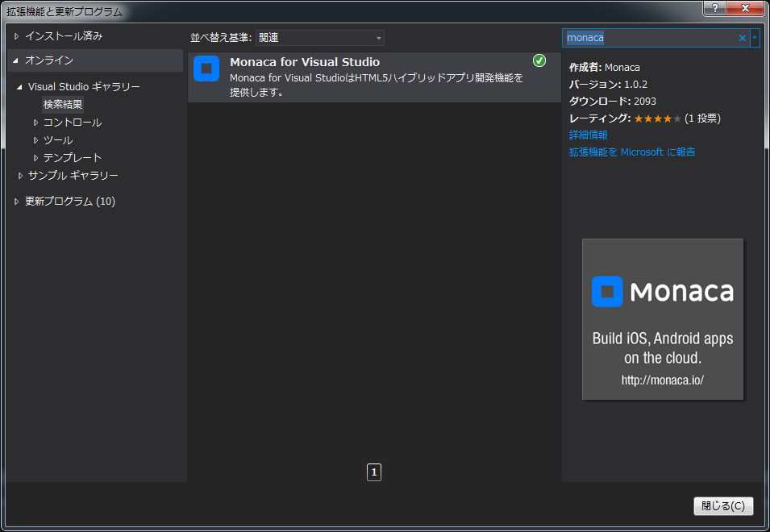This screenshot has height=532, width=770.
Task: Open the search box history dropdown arrow
Action: point(755,38)
